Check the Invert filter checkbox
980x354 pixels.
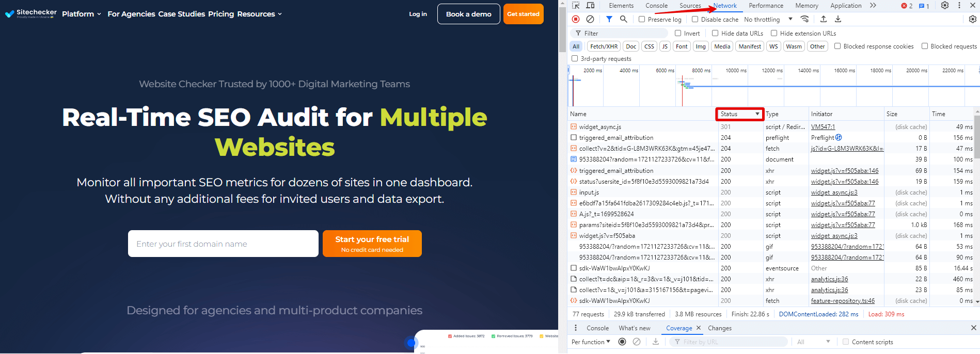pos(678,33)
